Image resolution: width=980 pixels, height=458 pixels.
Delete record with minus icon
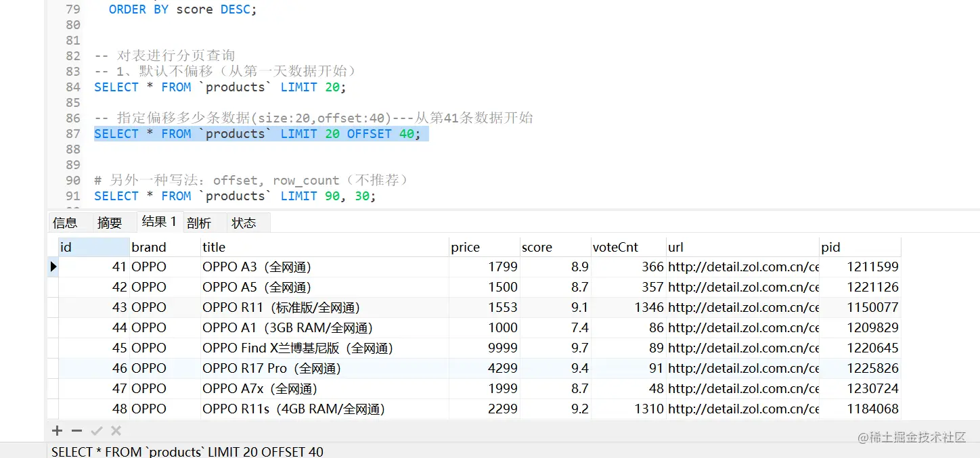[76, 431]
